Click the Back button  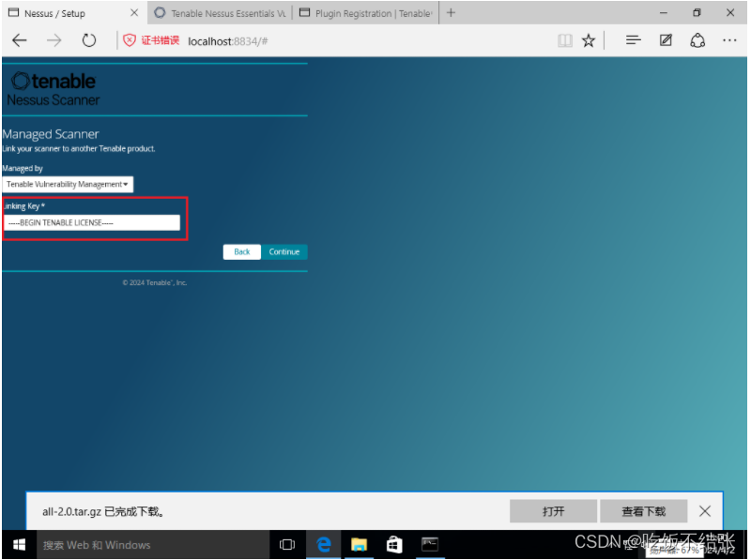[242, 251]
